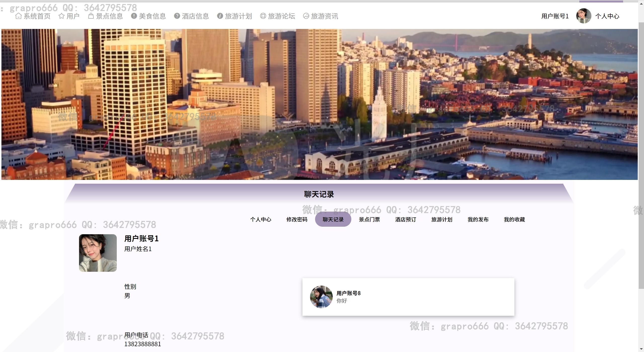Go to the 酒店预订 tab
Viewport: 644px width, 352px height.
(405, 219)
